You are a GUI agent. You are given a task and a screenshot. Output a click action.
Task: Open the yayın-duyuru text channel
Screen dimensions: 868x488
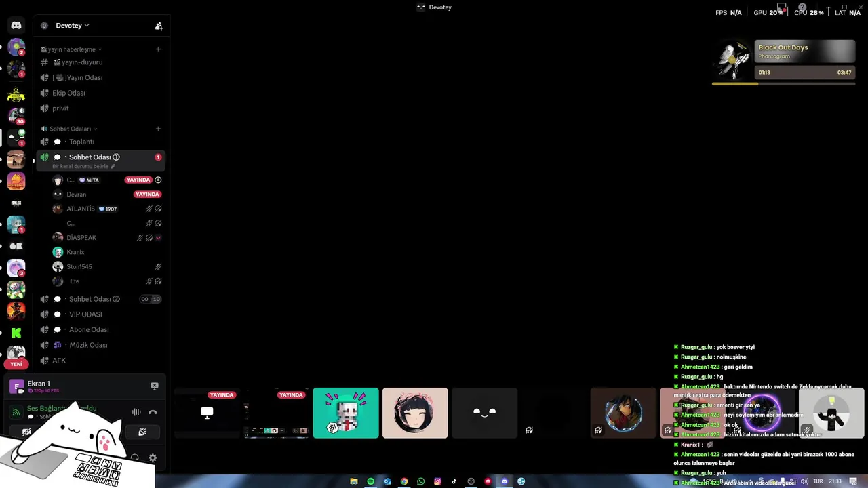pos(100,62)
